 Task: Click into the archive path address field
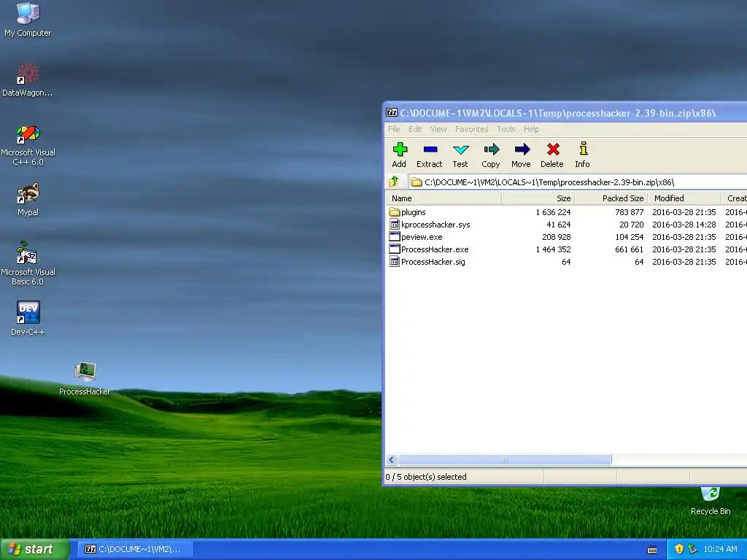point(578,182)
